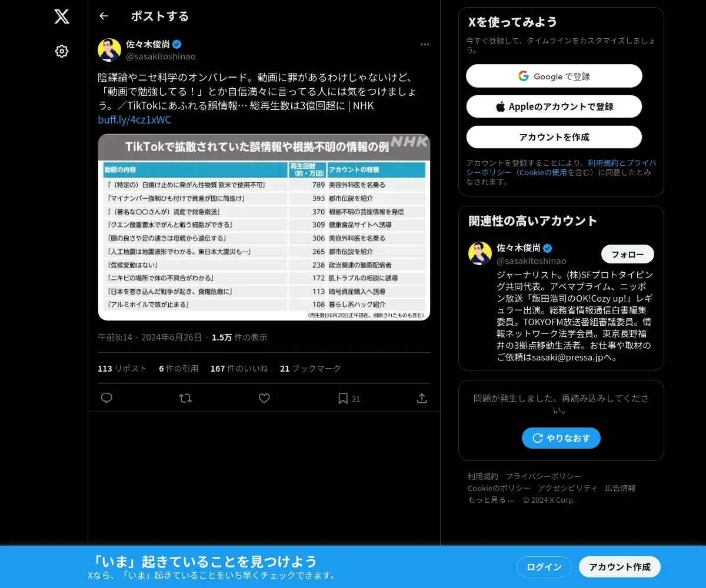
Task: Open settings gear in left sidebar
Action: 62,51
